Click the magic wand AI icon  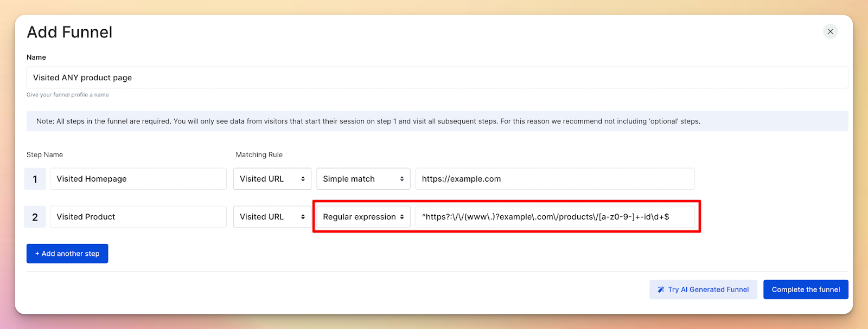pyautogui.click(x=661, y=290)
